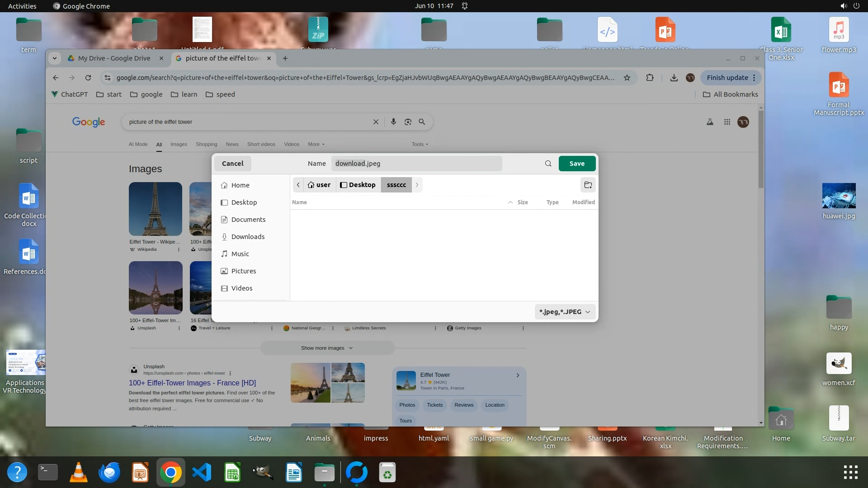Open the Google apps grid icon
Viewport: 868px width, 488px height.
coord(727,122)
